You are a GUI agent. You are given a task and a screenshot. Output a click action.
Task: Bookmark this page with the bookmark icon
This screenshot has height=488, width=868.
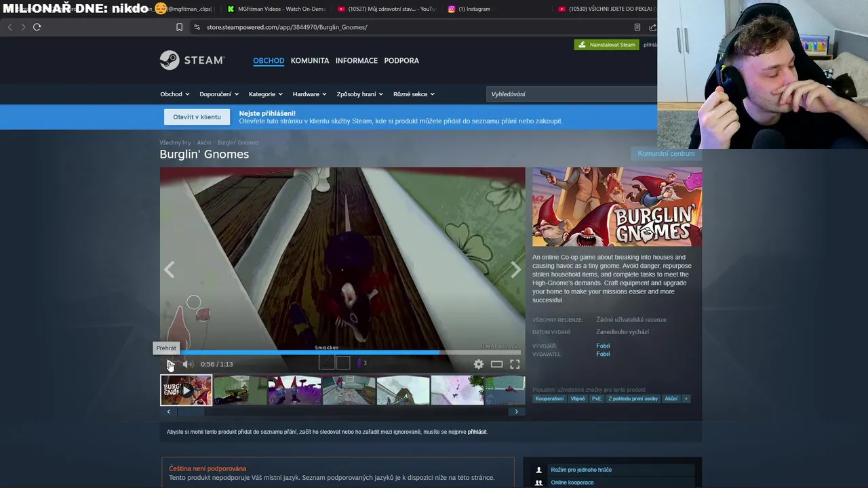click(x=179, y=27)
